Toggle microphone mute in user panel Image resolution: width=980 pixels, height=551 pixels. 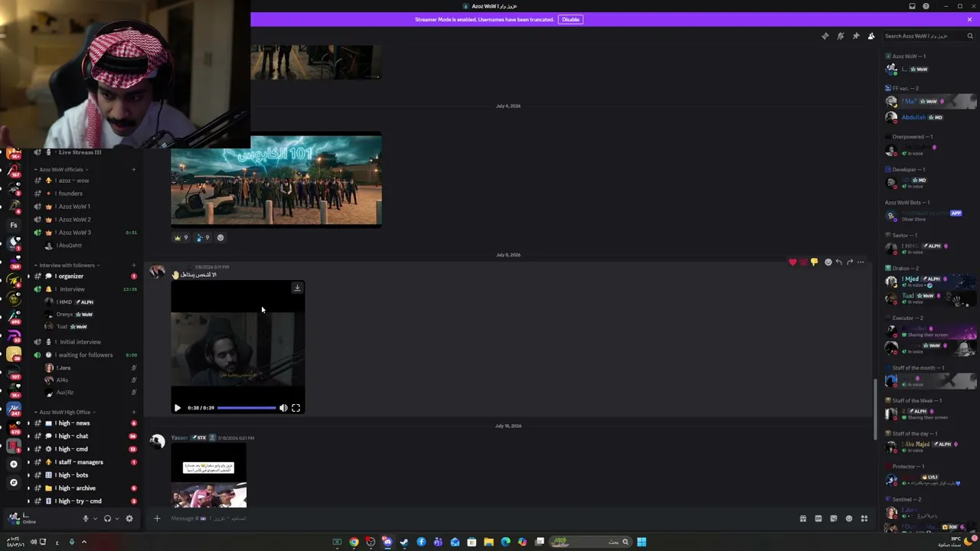[x=86, y=519]
